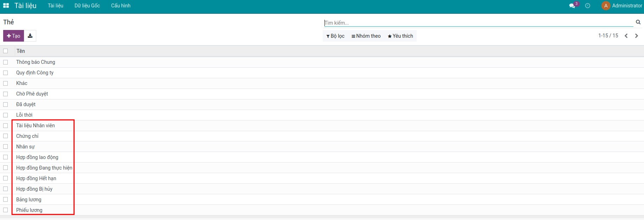The height and width of the screenshot is (220, 644).
Task: Open the activities clock icon
Action: pos(587,6)
